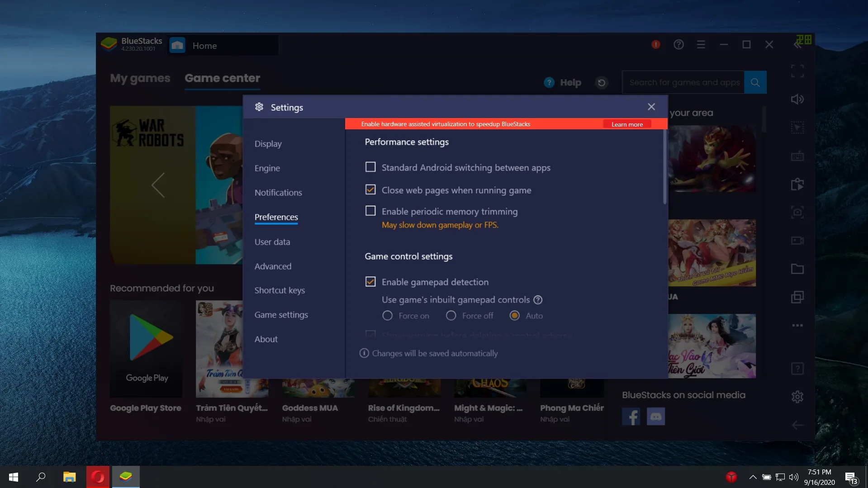The width and height of the screenshot is (868, 488).
Task: Open the Shortcut keys settings section
Action: point(280,290)
